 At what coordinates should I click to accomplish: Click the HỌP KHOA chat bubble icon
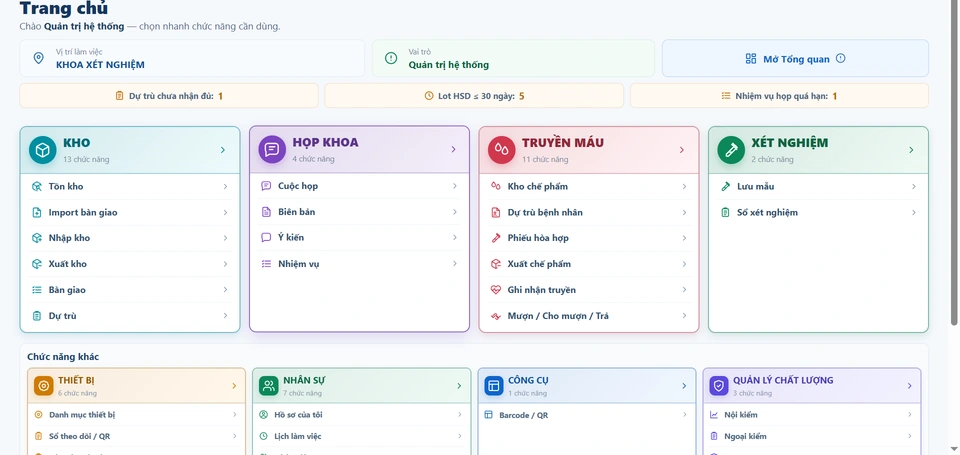click(272, 149)
